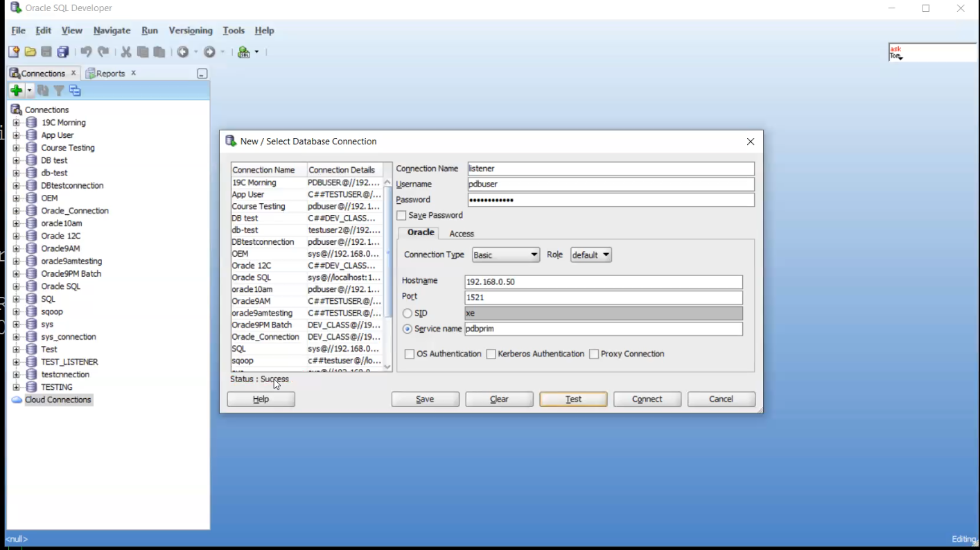
Task: Expand the Oracle_Connection tree node
Action: (17, 211)
